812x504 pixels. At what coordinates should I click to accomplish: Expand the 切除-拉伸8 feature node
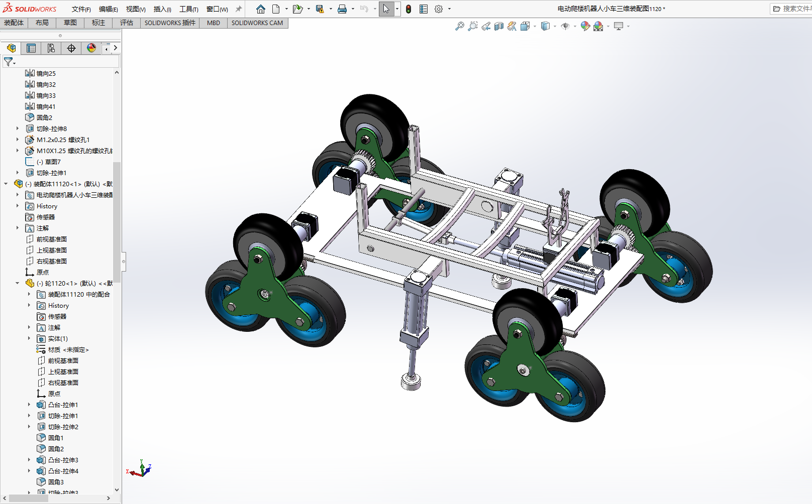pyautogui.click(x=18, y=129)
